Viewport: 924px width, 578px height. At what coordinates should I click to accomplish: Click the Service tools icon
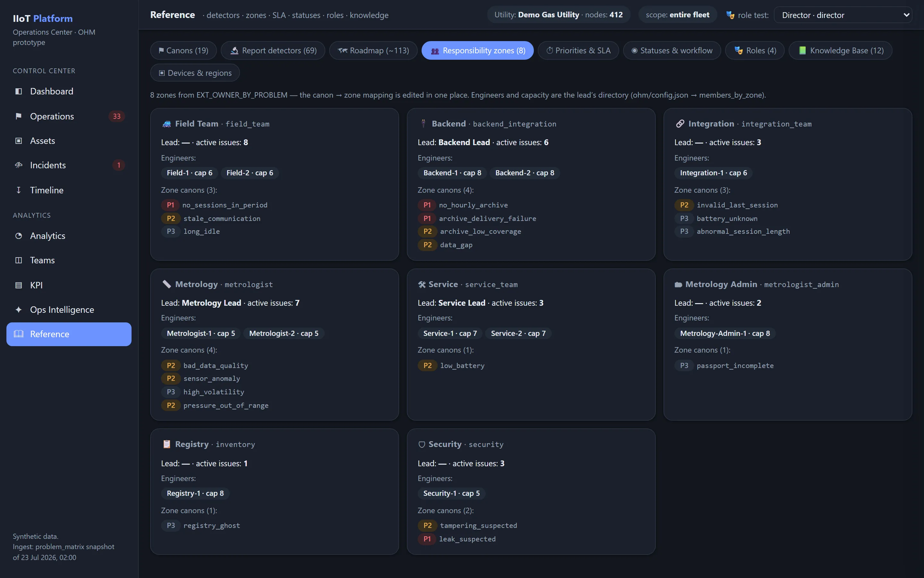tap(422, 285)
